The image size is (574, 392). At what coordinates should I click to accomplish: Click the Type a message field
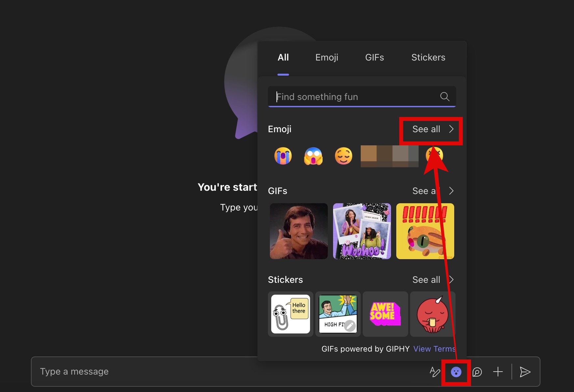click(x=132, y=371)
